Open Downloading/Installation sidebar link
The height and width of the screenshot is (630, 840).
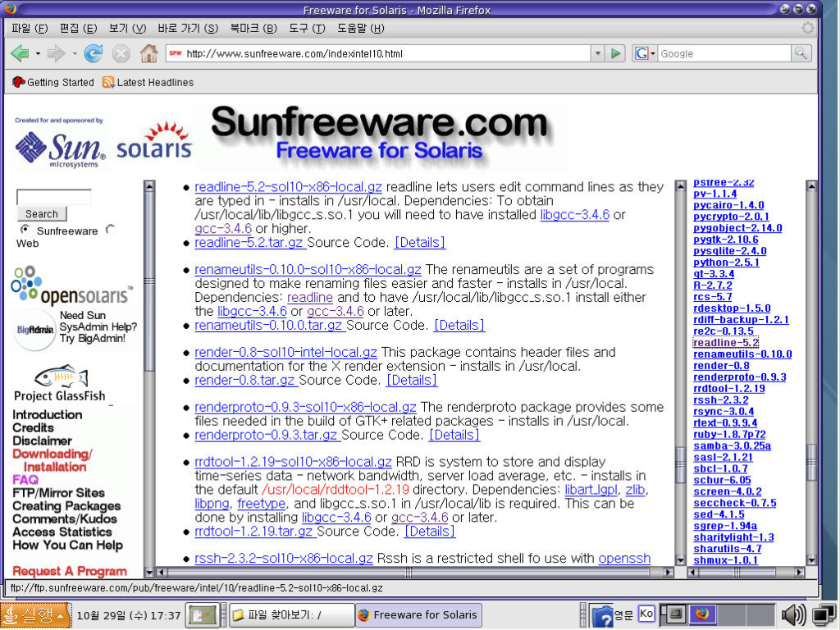[52, 460]
